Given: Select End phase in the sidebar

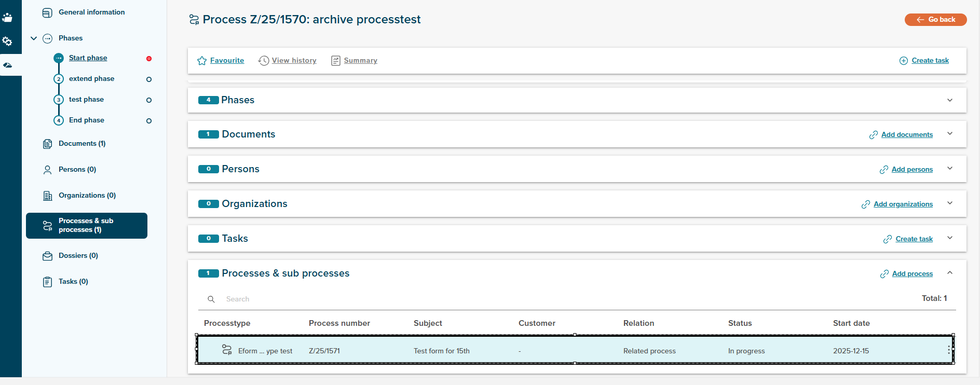Looking at the screenshot, I should [x=87, y=120].
